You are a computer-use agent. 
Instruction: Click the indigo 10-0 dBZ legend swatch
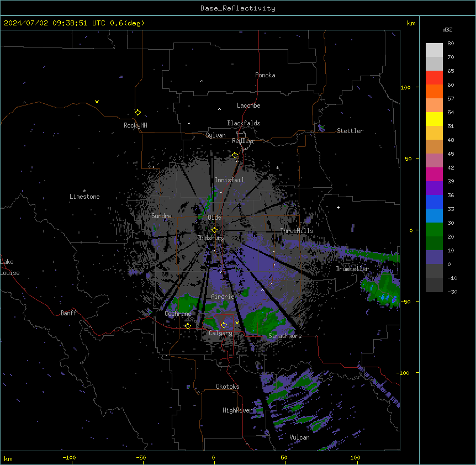click(x=434, y=257)
